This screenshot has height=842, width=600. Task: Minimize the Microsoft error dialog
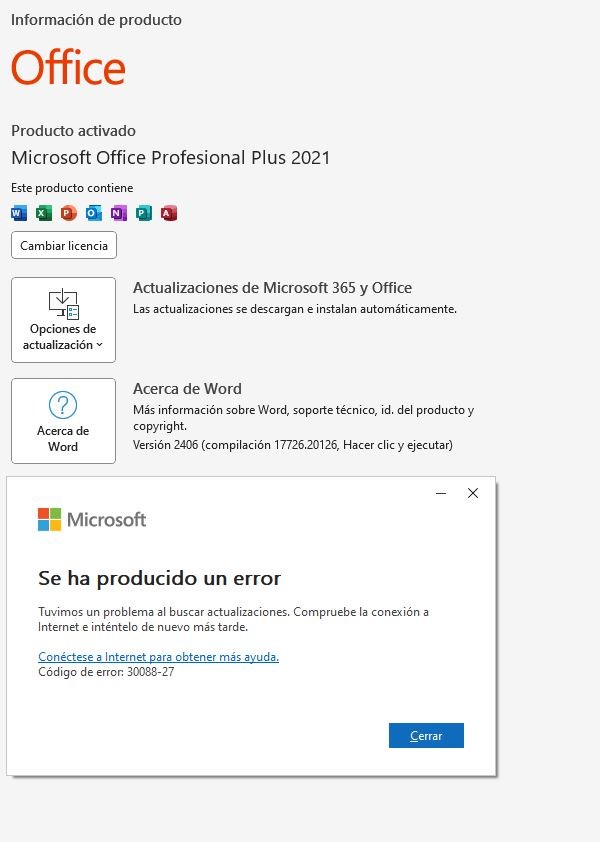click(x=441, y=493)
